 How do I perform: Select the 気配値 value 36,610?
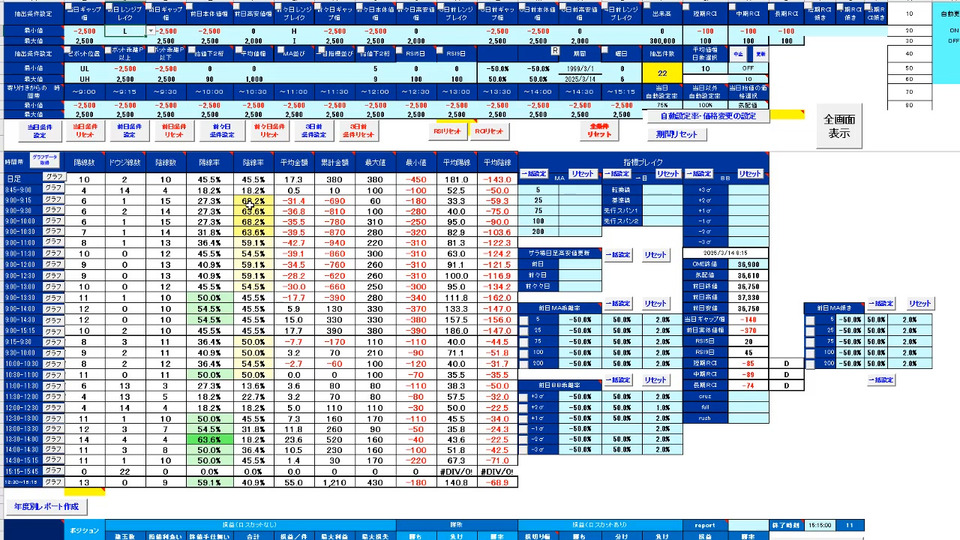(x=748, y=276)
